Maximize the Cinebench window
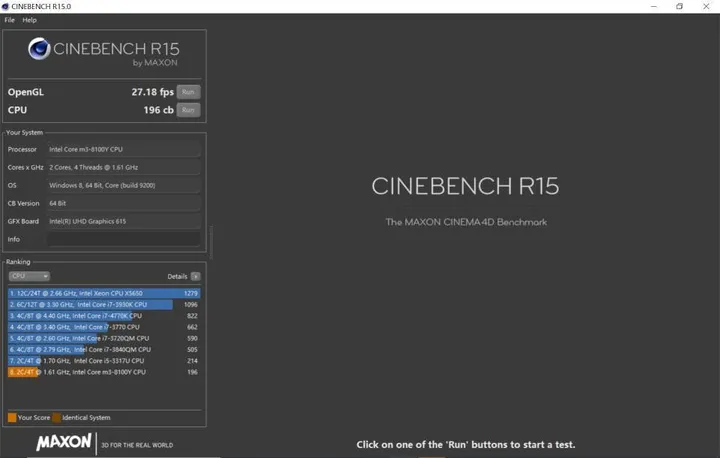Screen dimensions: 720x458 (x=679, y=6)
